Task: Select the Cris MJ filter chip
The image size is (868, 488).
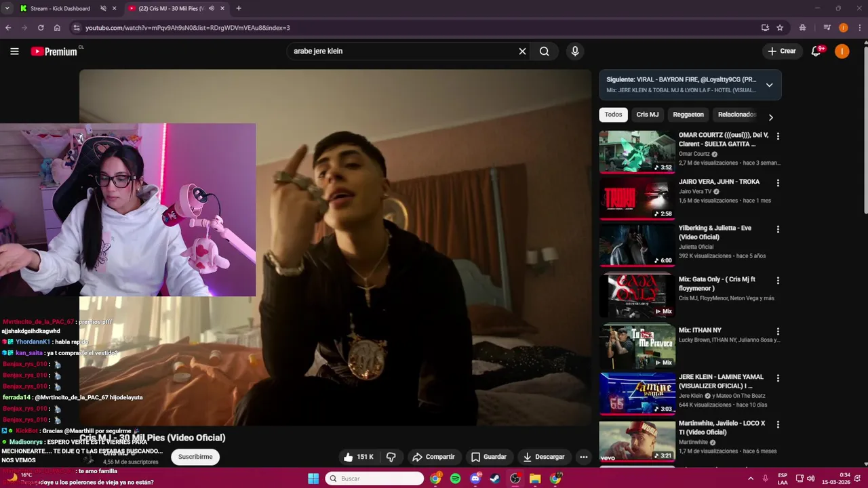Action: point(648,115)
